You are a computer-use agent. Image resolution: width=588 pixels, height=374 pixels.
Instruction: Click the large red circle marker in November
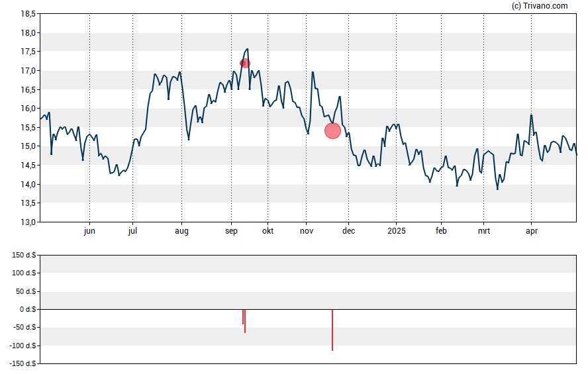(x=332, y=131)
